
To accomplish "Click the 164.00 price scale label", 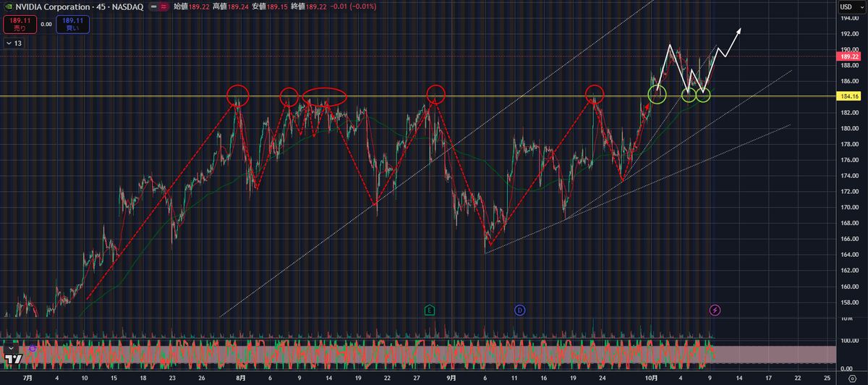I will coord(849,255).
